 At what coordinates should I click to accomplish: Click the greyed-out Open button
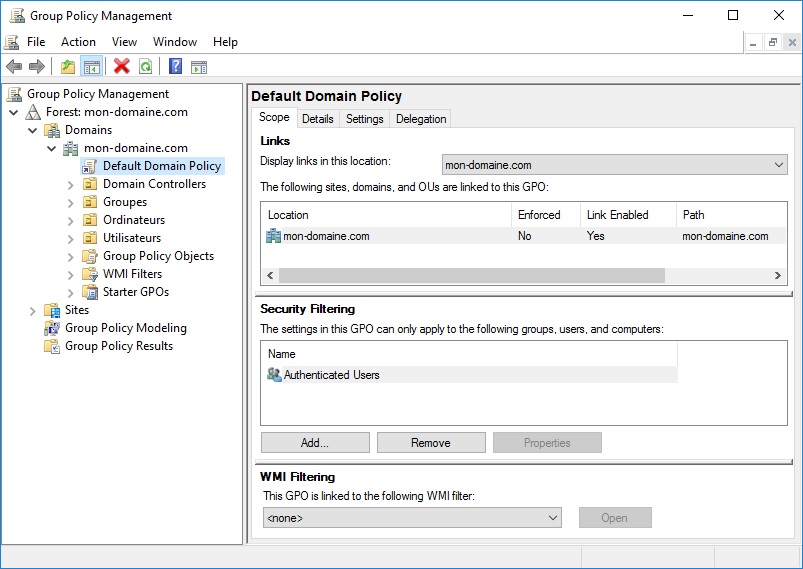click(x=615, y=518)
